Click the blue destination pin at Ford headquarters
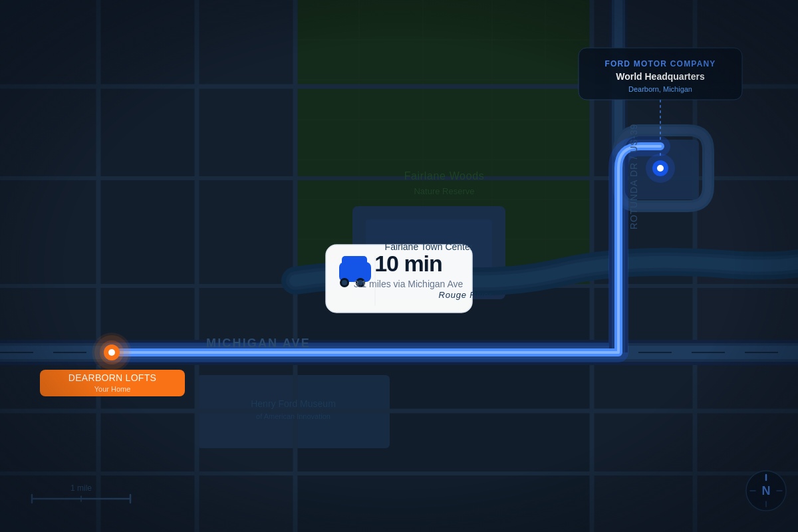Image resolution: width=798 pixels, height=532 pixels. pyautogui.click(x=660, y=168)
